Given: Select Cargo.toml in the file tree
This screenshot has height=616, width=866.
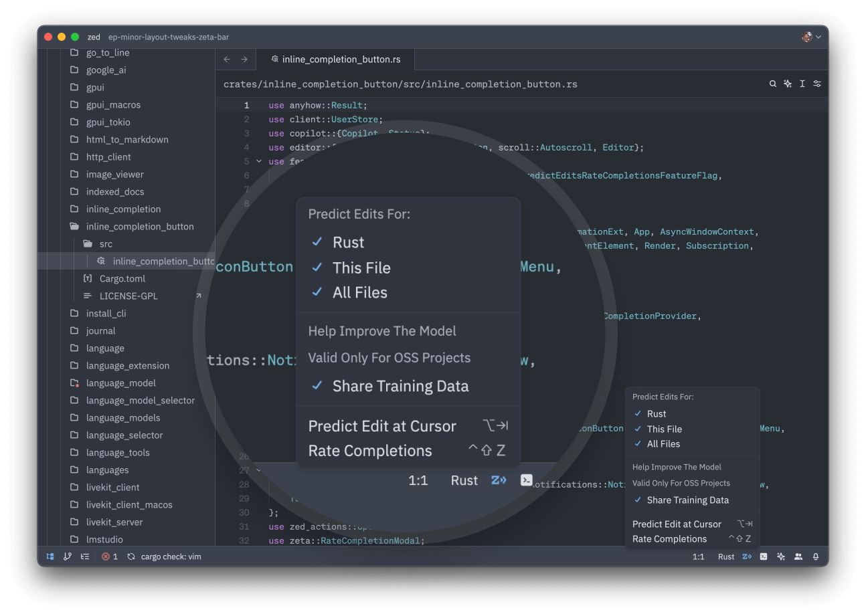Looking at the screenshot, I should [126, 278].
